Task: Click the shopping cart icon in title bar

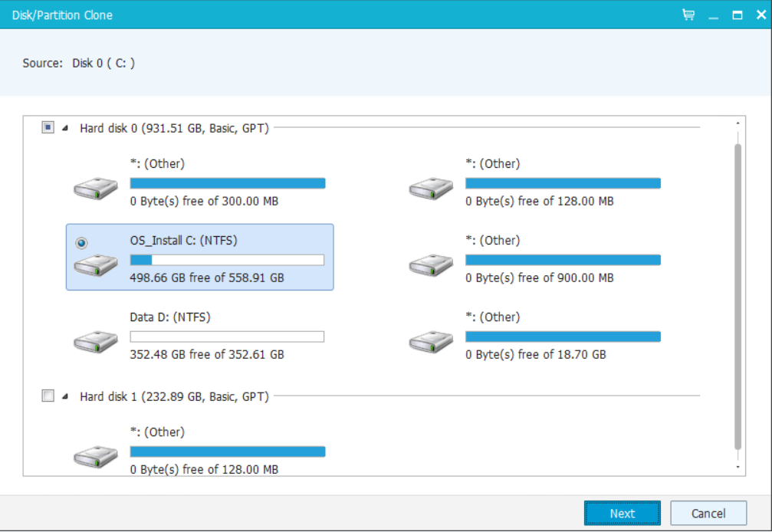Action: [x=688, y=15]
